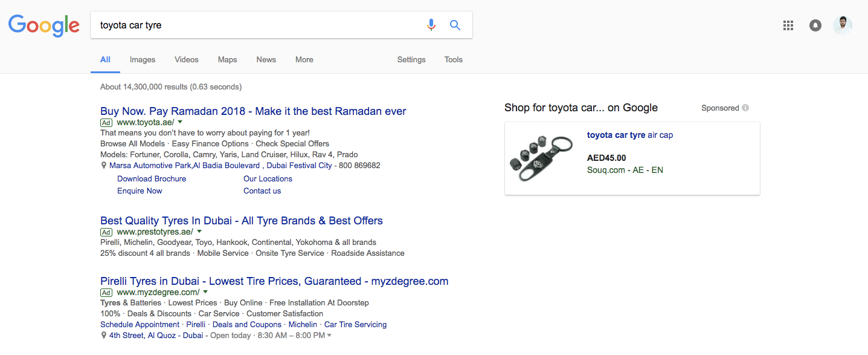The height and width of the screenshot is (355, 868).
Task: Switch to the News tab
Action: coord(266,60)
